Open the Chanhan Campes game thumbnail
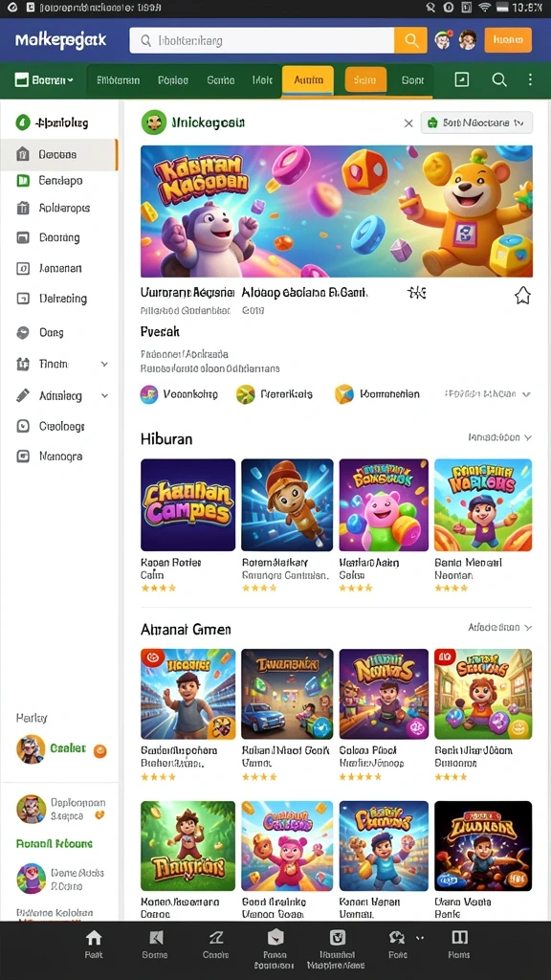551x980 pixels. (x=188, y=505)
